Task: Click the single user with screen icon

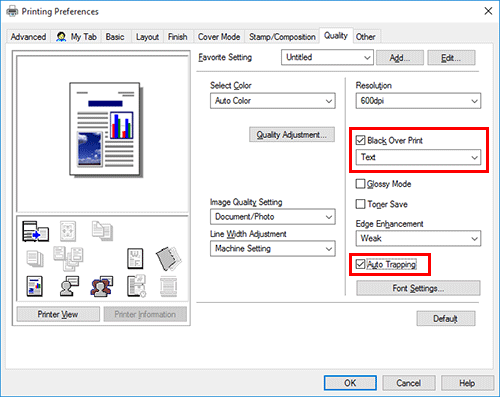Action: pos(69,286)
